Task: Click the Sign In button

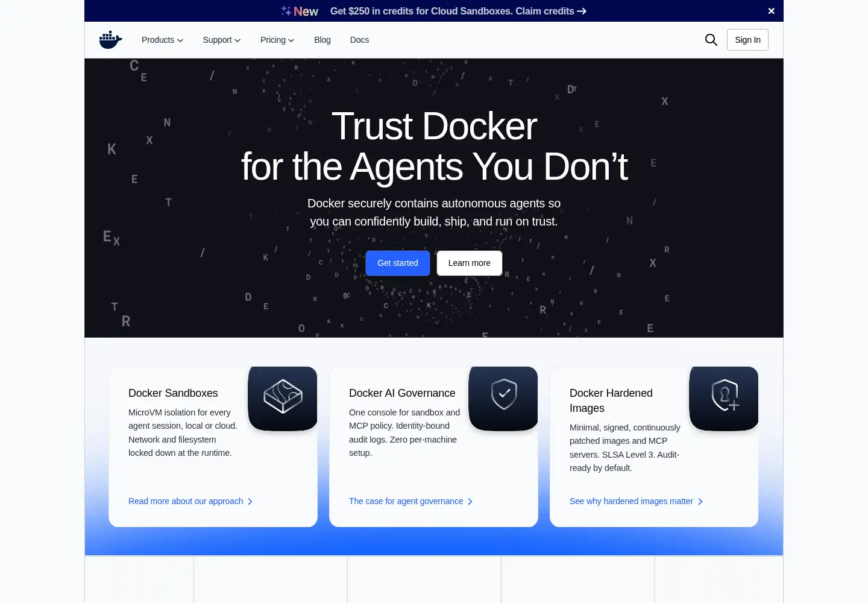Action: click(747, 40)
